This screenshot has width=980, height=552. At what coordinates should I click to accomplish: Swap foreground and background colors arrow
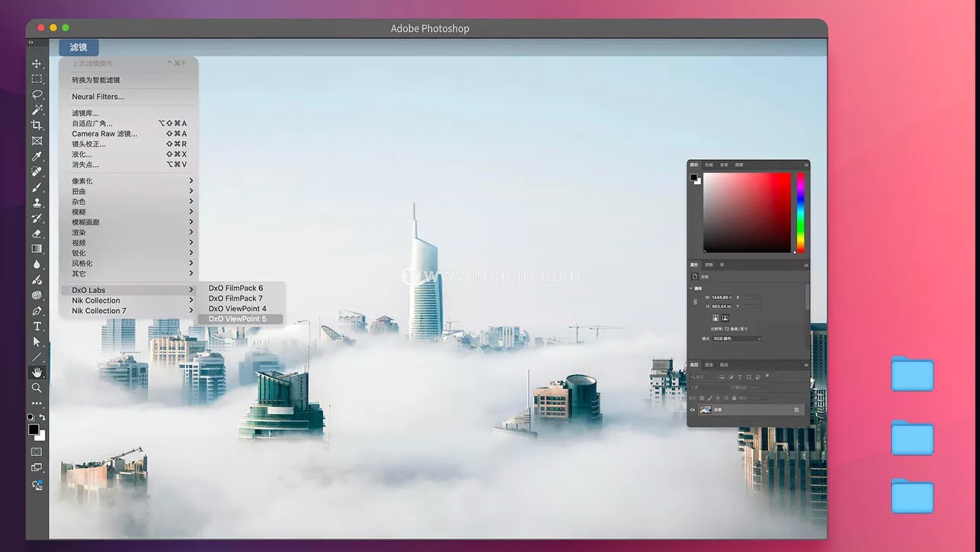click(x=42, y=417)
